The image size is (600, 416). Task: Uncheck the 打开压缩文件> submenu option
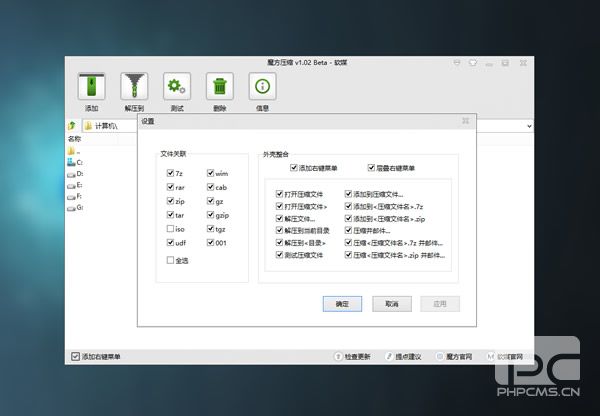click(280, 206)
